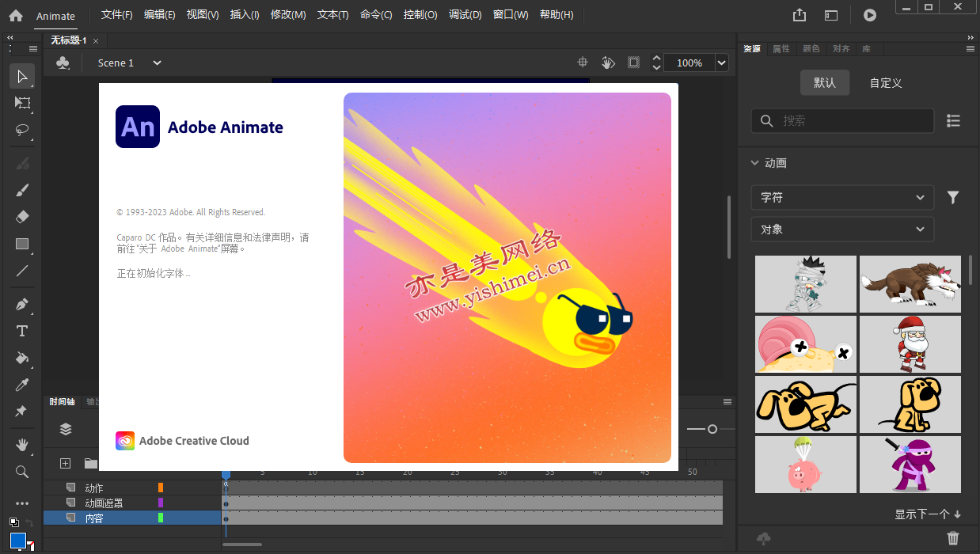The height and width of the screenshot is (554, 980).
Task: Select the Line tool
Action: tap(22, 271)
